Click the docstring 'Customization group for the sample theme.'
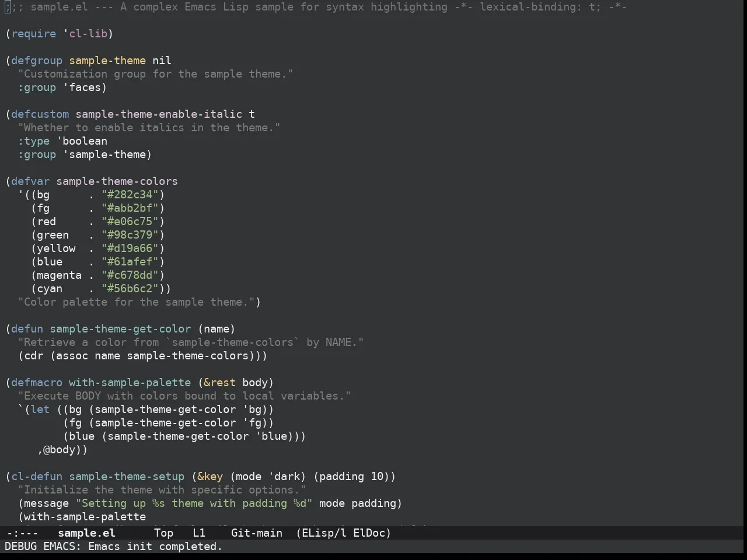 click(x=155, y=74)
